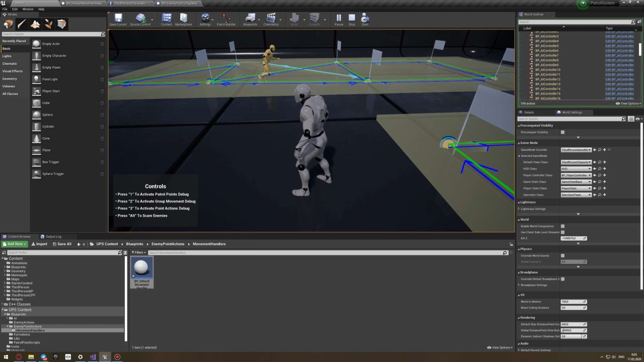Expand Lightmass Settings section
This screenshot has width=644, height=362.
519,209
